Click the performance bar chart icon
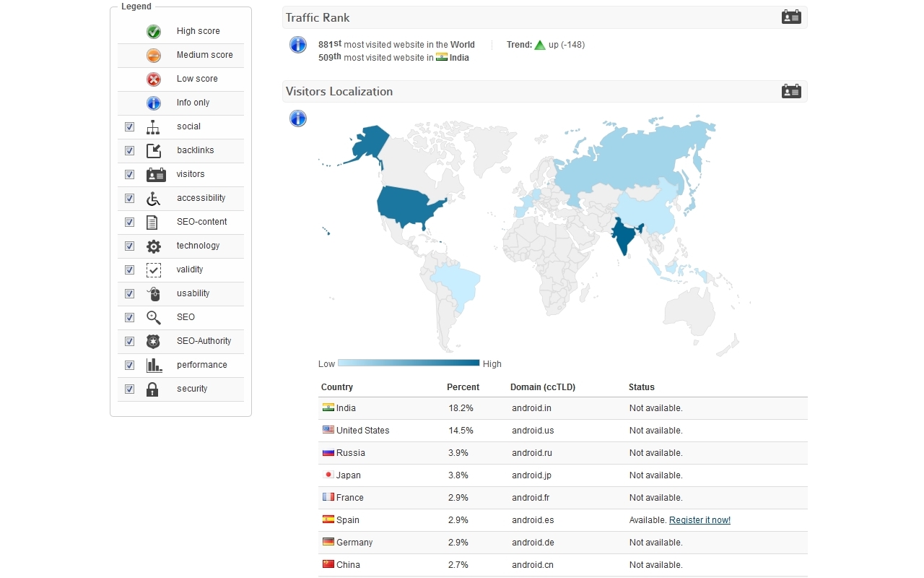This screenshot has width=924, height=578. (x=154, y=365)
